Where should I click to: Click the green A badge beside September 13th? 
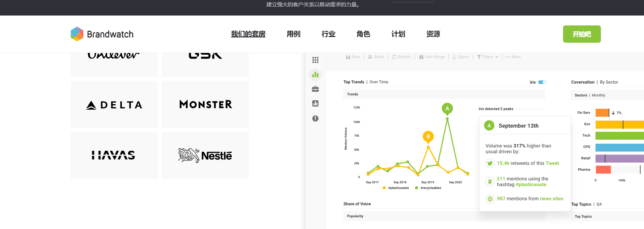pyautogui.click(x=489, y=126)
